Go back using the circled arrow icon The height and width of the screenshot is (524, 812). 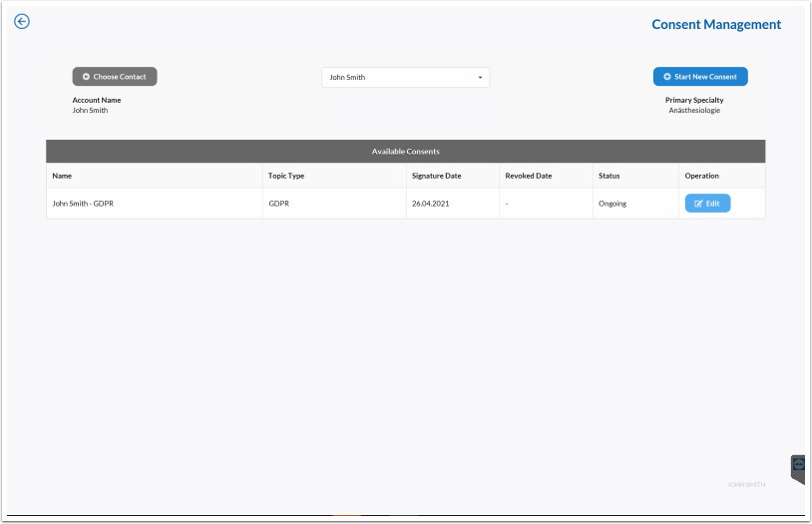[22, 22]
